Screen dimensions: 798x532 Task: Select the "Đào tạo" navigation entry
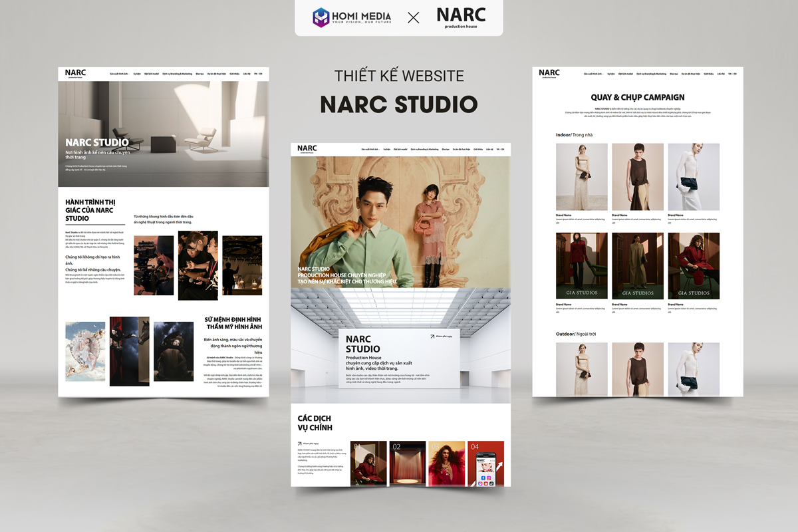point(444,149)
